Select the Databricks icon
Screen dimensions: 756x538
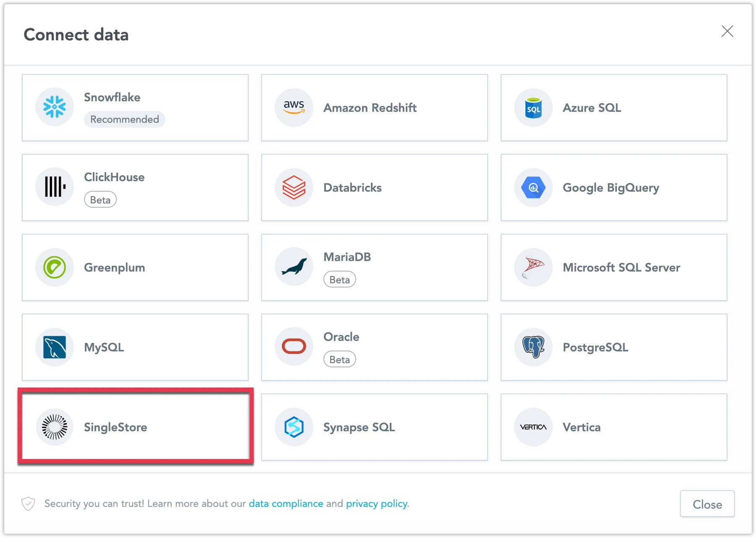294,187
